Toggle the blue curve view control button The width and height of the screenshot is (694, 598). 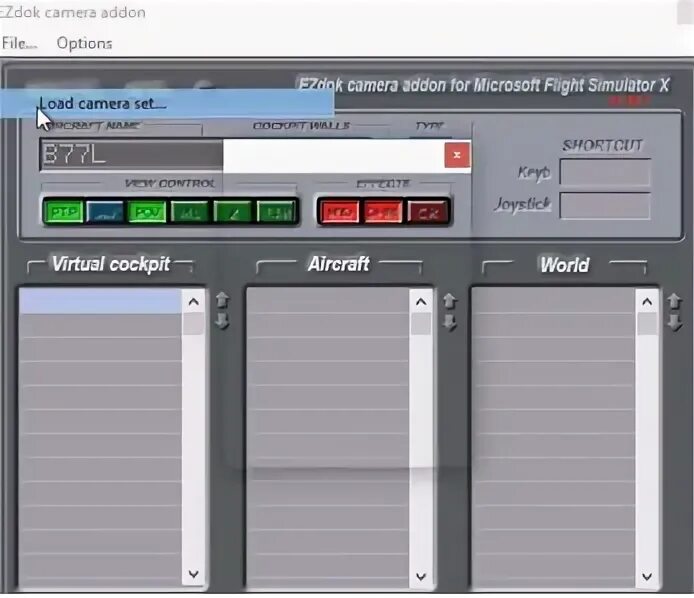pos(105,212)
